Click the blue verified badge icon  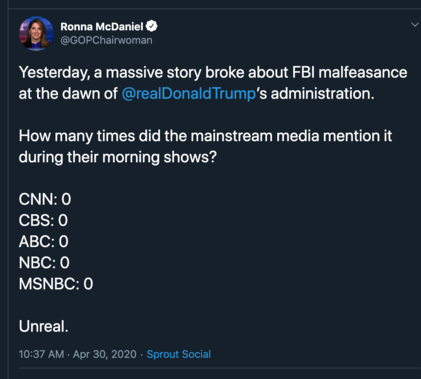(x=152, y=26)
